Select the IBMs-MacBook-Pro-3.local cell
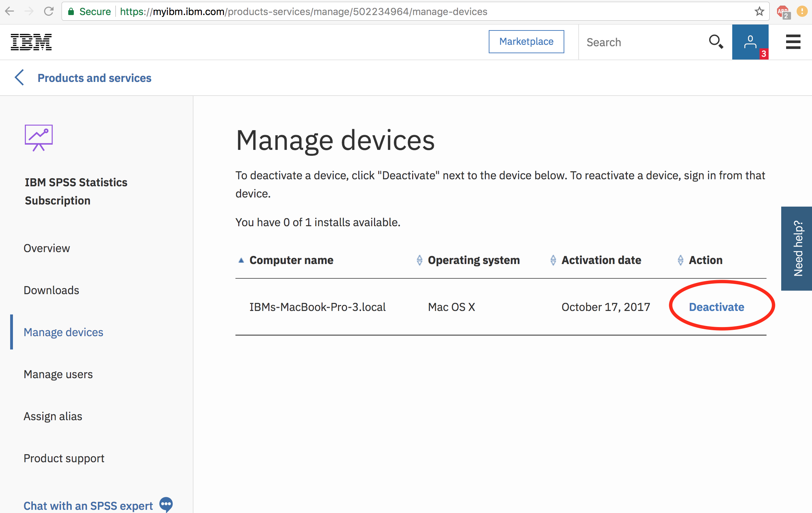This screenshot has height=513, width=812. point(317,307)
